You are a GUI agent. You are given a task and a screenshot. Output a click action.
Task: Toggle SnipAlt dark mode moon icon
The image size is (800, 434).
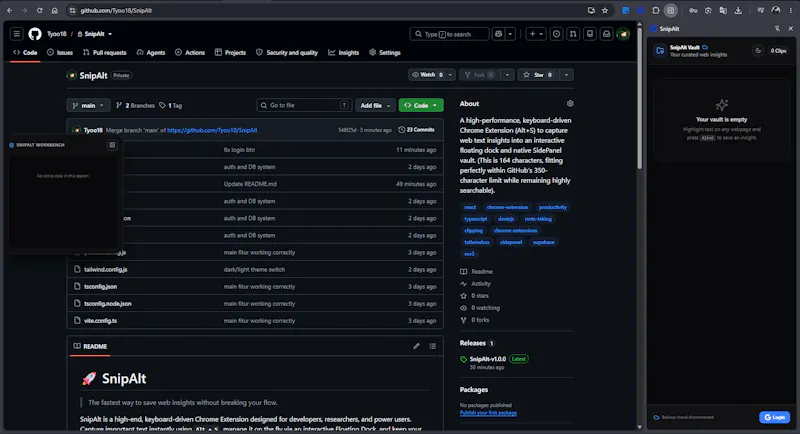(758, 50)
